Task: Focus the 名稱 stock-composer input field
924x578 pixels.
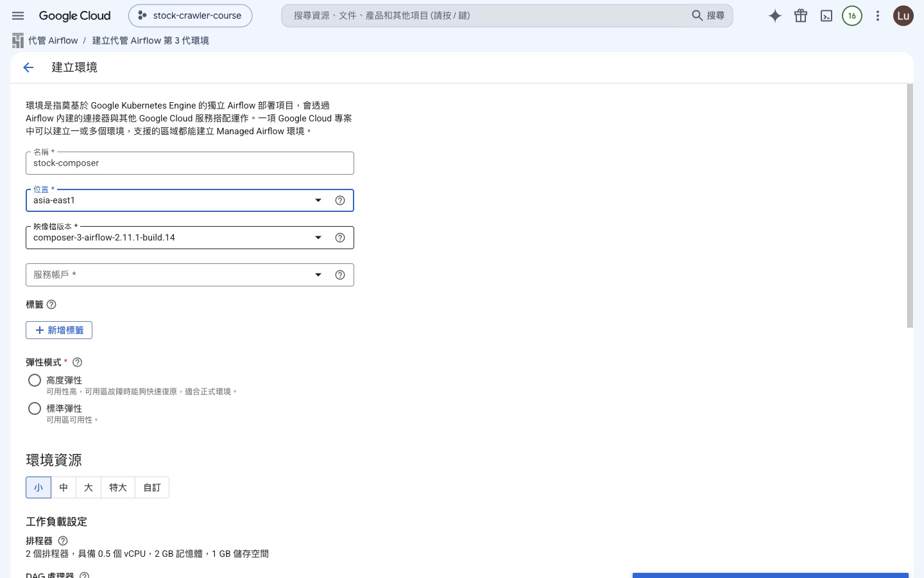Action: 190,163
